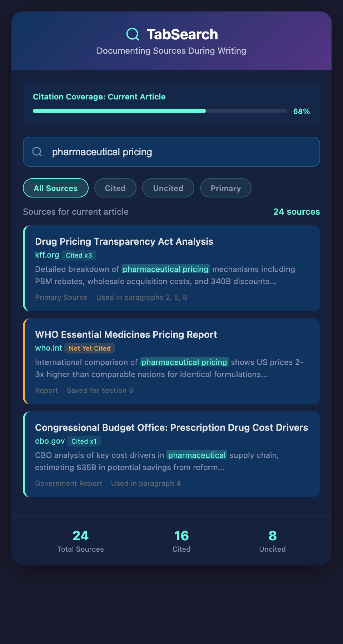Open the kff.org source link
The height and width of the screenshot is (644, 343).
47,255
